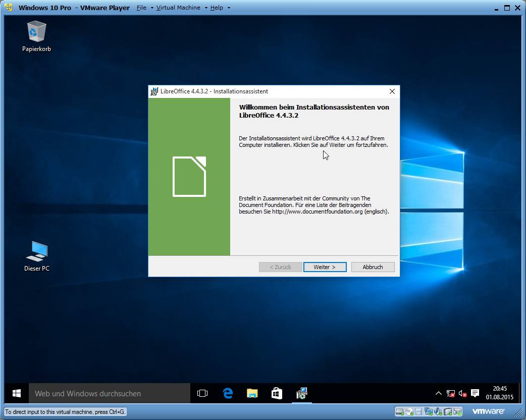Open the Windows Start menu

point(17,393)
